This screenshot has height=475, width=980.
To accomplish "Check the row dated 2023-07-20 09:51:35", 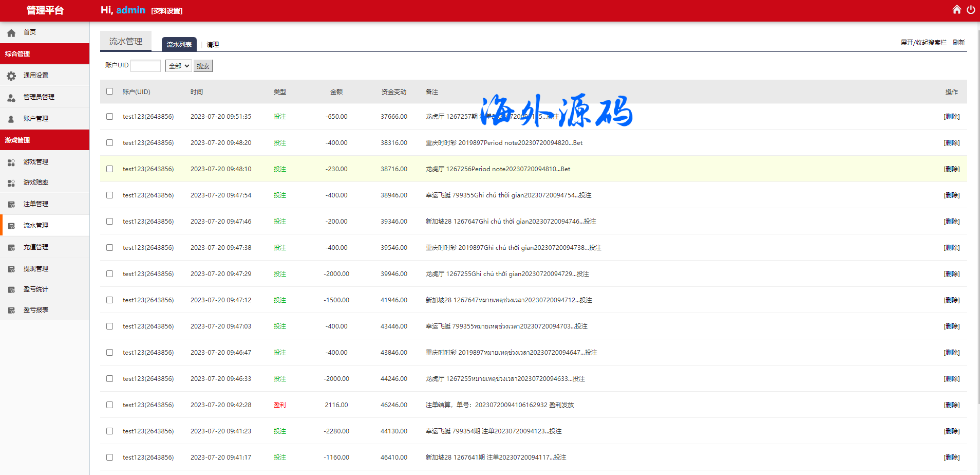I will 109,117.
